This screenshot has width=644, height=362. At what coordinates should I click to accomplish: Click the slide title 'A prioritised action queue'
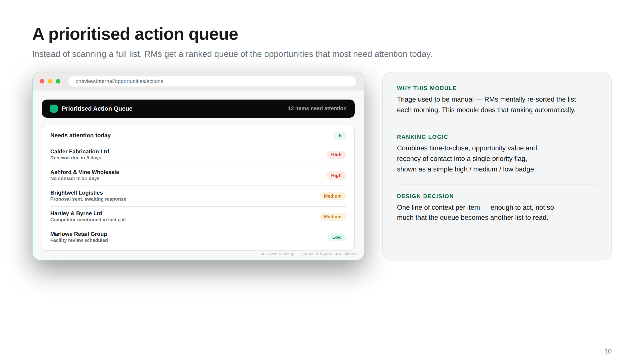(x=135, y=34)
